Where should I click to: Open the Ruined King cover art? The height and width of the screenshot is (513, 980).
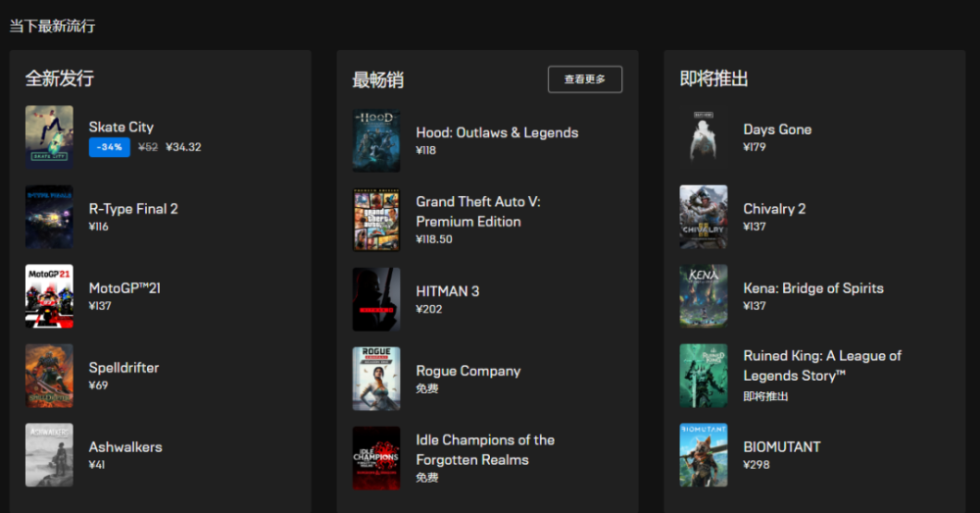(704, 376)
